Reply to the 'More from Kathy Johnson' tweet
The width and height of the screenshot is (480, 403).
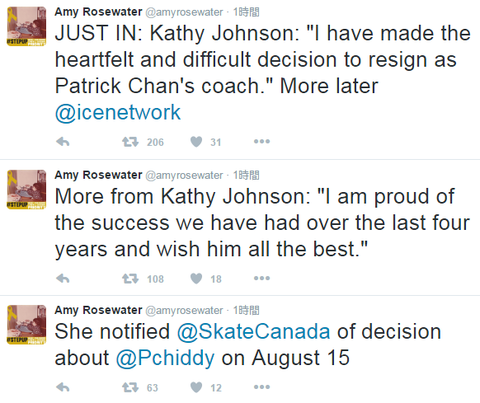click(63, 278)
